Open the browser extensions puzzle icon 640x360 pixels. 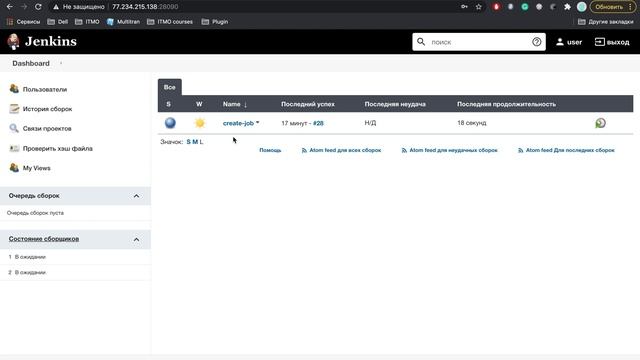point(567,7)
